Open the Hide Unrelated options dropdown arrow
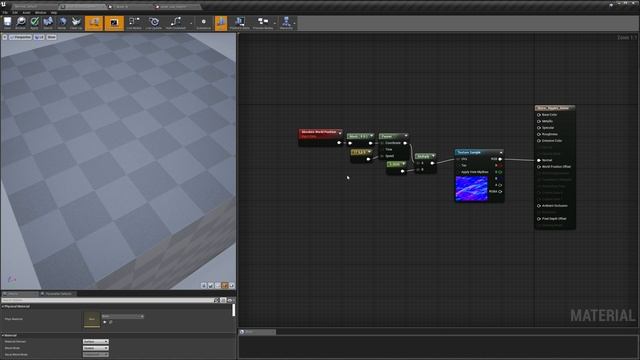 (191, 23)
